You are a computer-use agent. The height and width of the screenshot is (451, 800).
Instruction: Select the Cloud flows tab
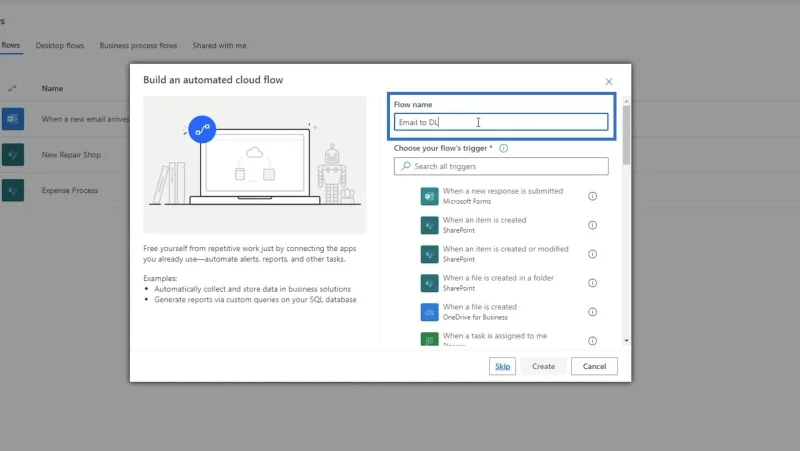10,45
